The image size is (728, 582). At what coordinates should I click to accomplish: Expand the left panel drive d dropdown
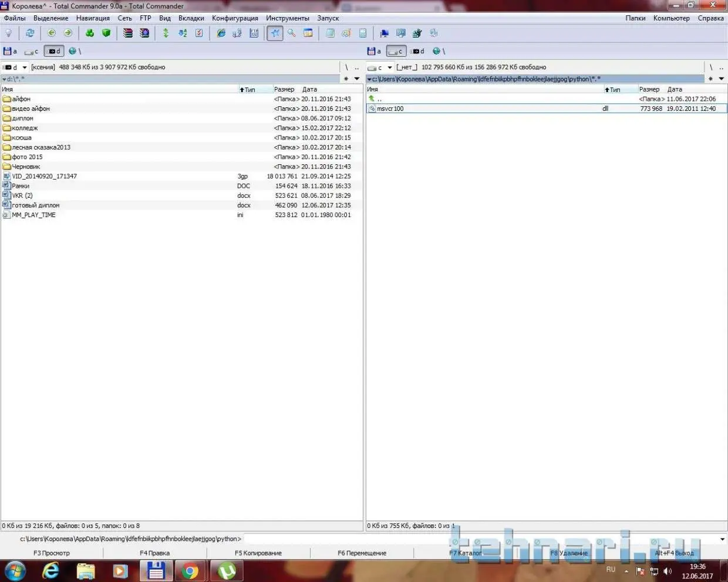[25, 67]
